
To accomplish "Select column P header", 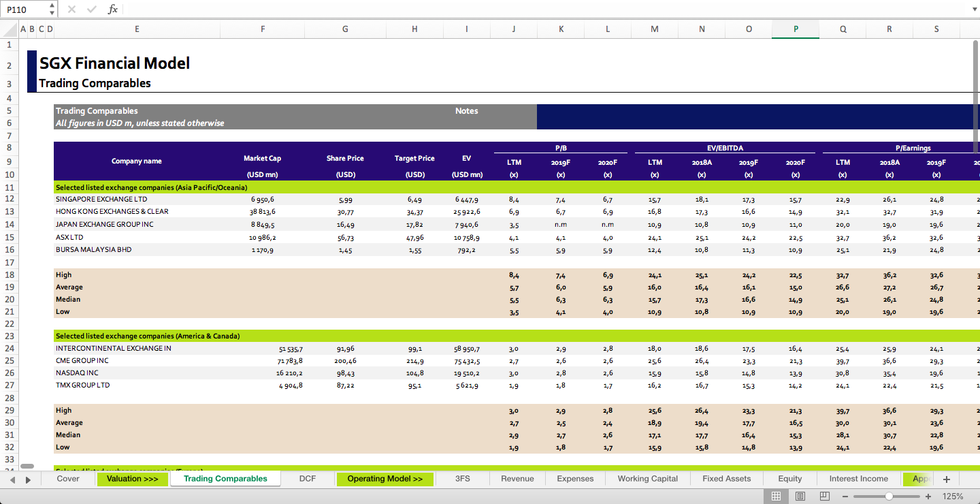I will pyautogui.click(x=796, y=29).
